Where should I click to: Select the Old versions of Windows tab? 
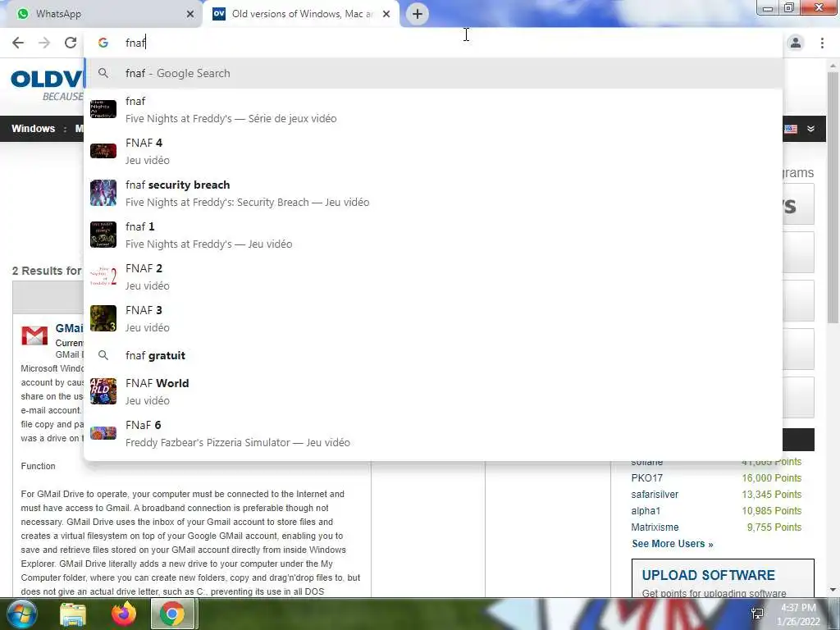[x=301, y=14]
